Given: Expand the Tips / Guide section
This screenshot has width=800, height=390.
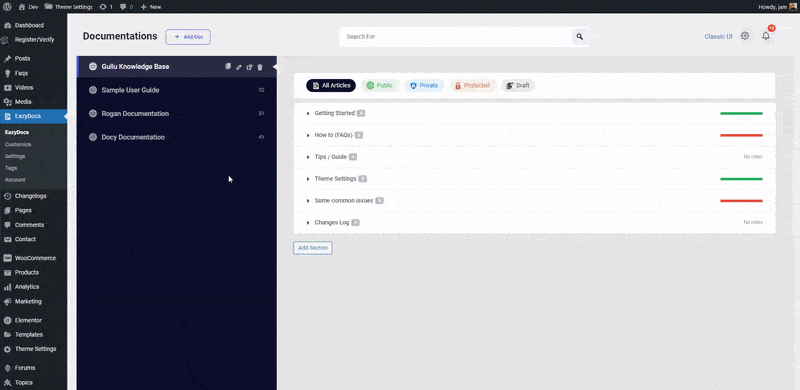Looking at the screenshot, I should click(x=308, y=157).
